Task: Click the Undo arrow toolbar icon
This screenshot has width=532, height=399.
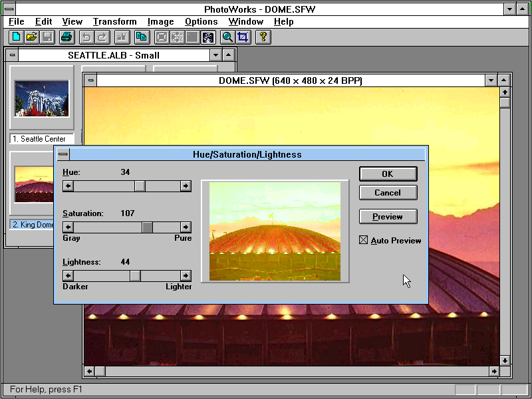Action: [x=87, y=37]
